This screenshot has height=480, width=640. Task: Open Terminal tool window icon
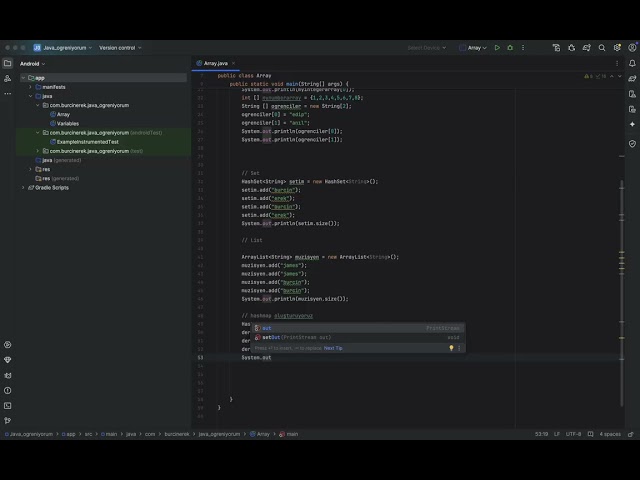pos(7,406)
